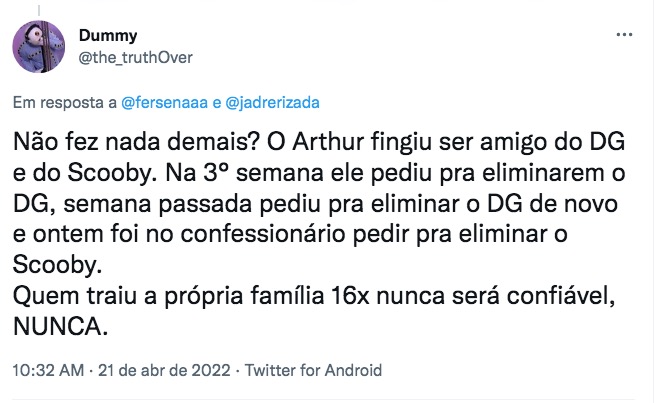Viewport: 656px width, 403px height.
Task: Open the @fersenaaa mention link
Action: tap(167, 102)
